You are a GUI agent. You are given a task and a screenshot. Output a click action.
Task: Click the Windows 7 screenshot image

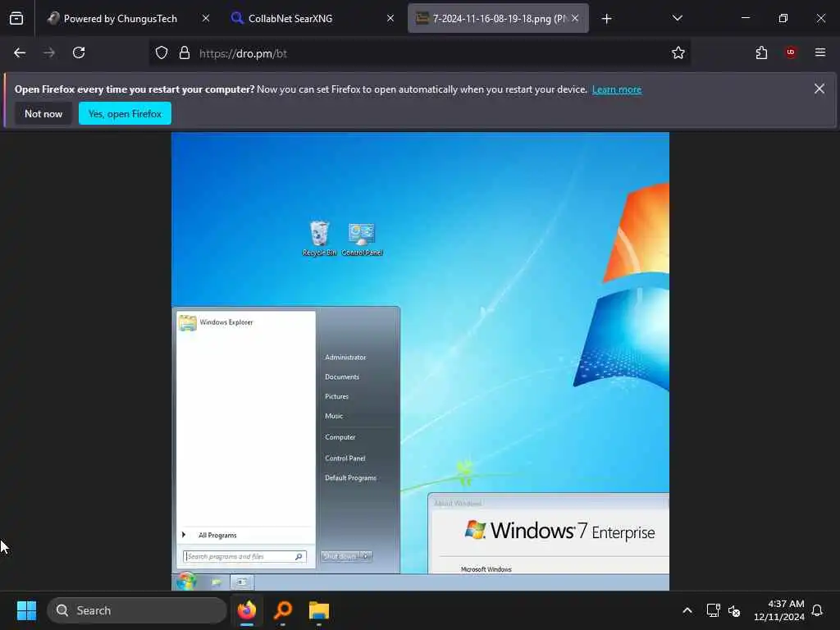coord(420,361)
